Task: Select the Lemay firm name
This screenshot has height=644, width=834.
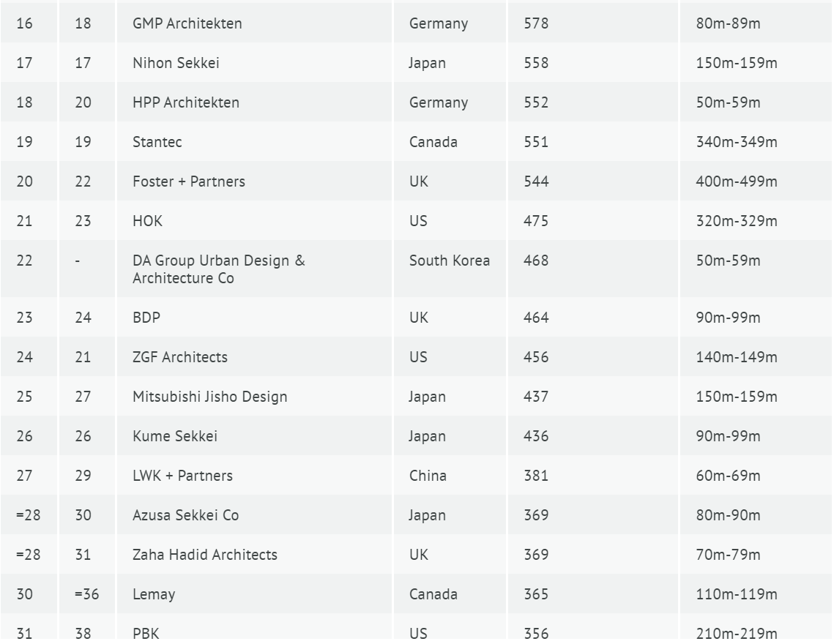Action: click(154, 594)
